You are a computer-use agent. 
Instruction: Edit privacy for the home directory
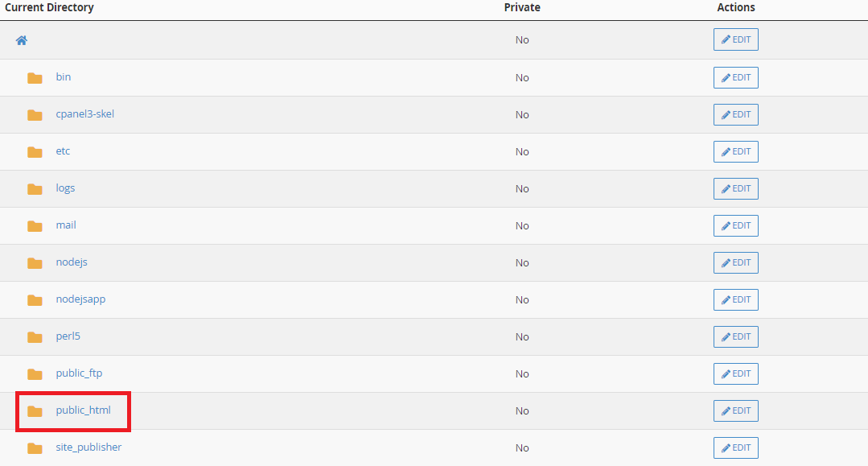coord(735,40)
